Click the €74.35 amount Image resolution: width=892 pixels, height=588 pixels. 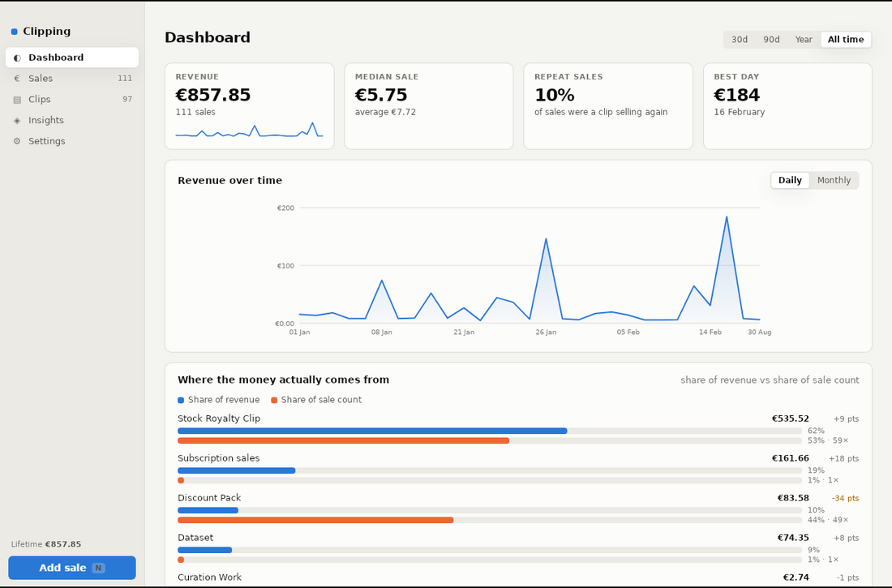point(793,538)
